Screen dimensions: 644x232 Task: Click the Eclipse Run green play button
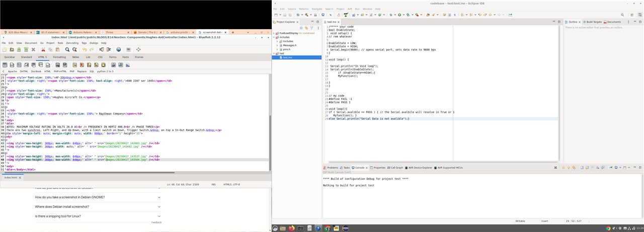(x=399, y=15)
